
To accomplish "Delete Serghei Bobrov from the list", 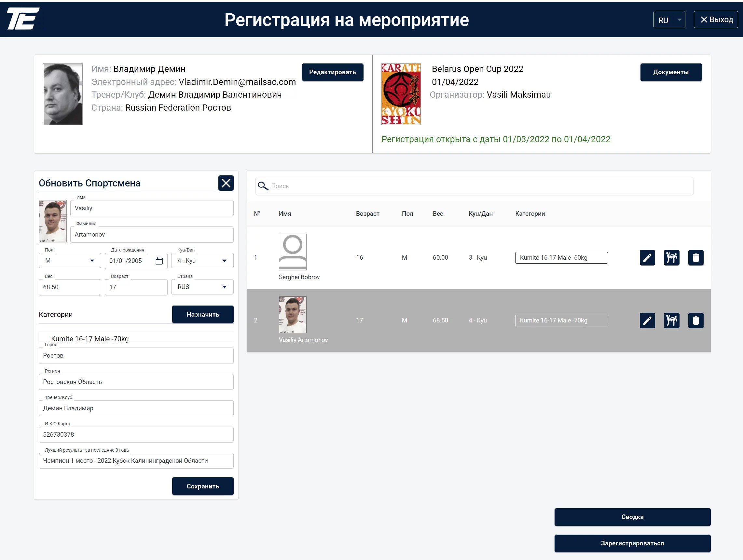I will click(x=695, y=258).
